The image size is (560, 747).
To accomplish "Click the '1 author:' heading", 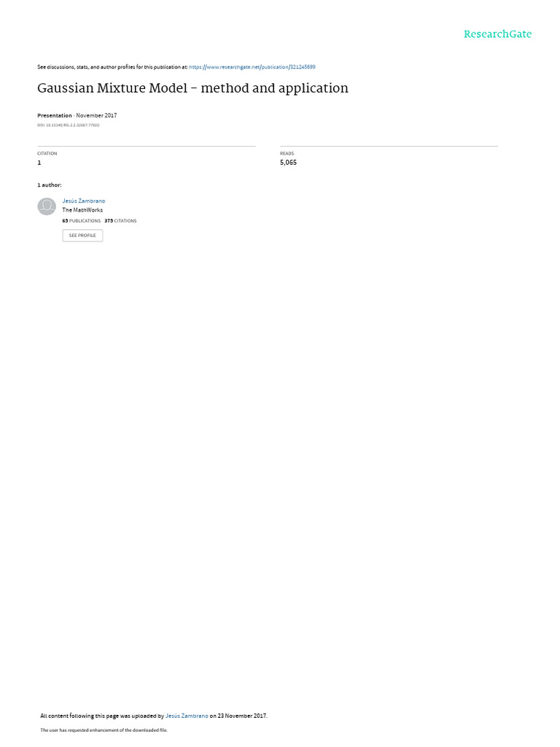I will 50,185.
